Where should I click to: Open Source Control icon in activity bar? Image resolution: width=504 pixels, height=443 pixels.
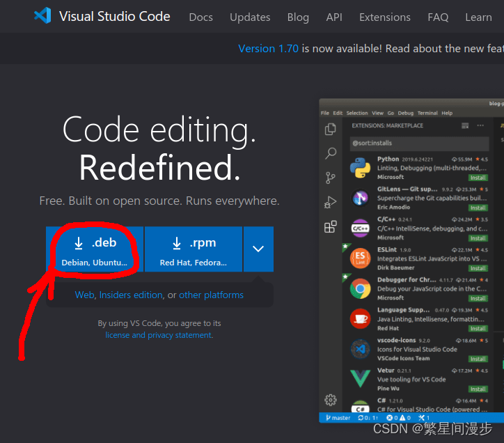pyautogui.click(x=331, y=178)
